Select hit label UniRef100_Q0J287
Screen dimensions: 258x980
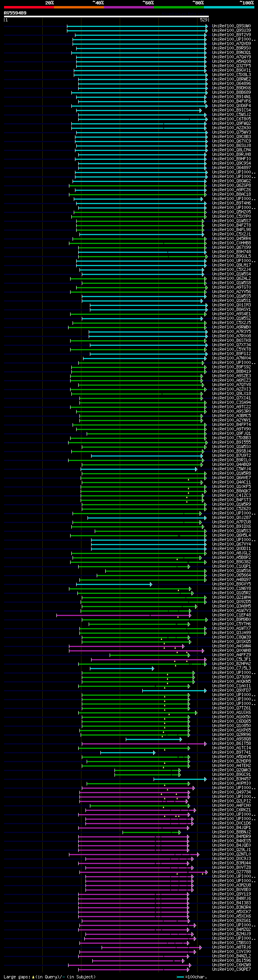[x=231, y=518]
